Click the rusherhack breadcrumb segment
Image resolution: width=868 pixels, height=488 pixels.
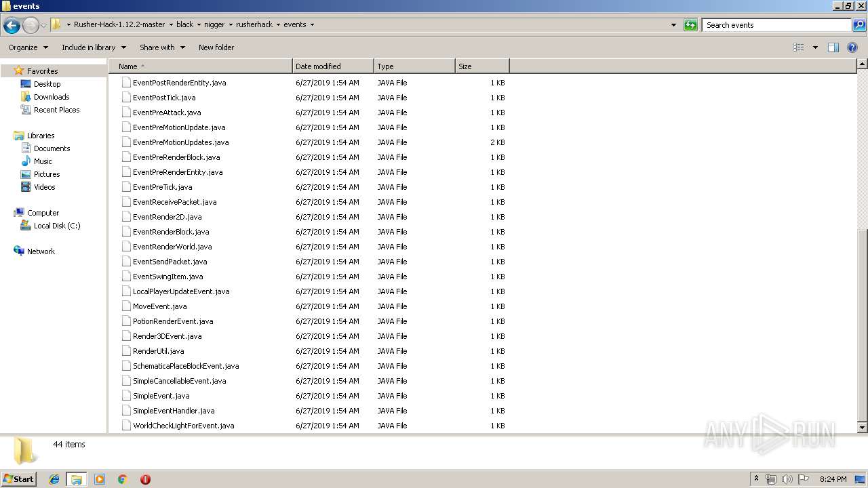254,24
